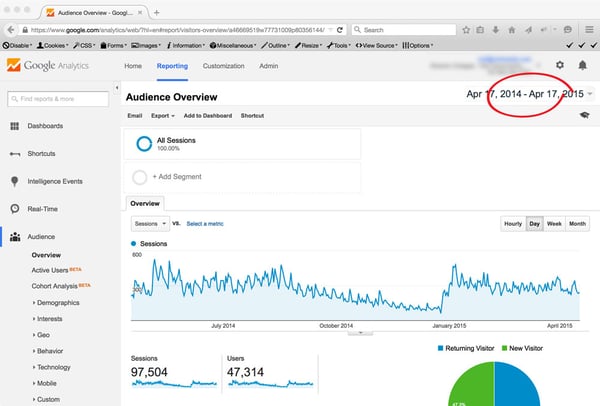600x406 pixels.
Task: Expand Geo in Audience menu
Action: click(x=43, y=335)
